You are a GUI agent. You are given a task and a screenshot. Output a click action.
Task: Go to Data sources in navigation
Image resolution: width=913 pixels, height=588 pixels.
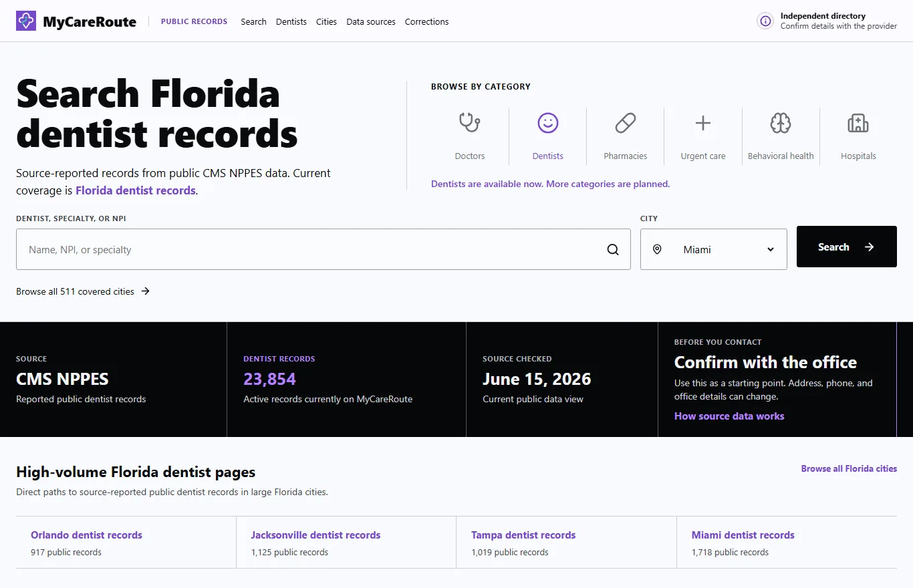coord(371,21)
